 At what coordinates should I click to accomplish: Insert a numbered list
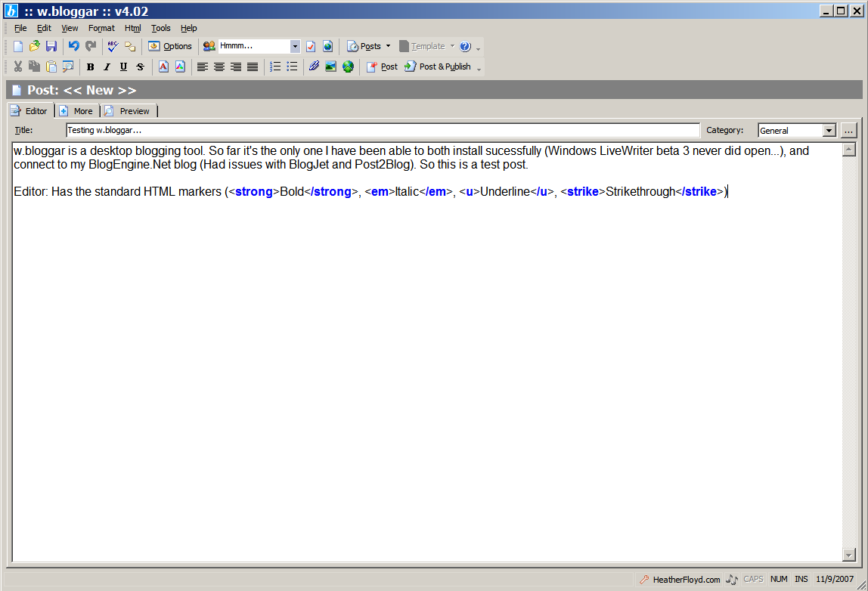click(275, 67)
